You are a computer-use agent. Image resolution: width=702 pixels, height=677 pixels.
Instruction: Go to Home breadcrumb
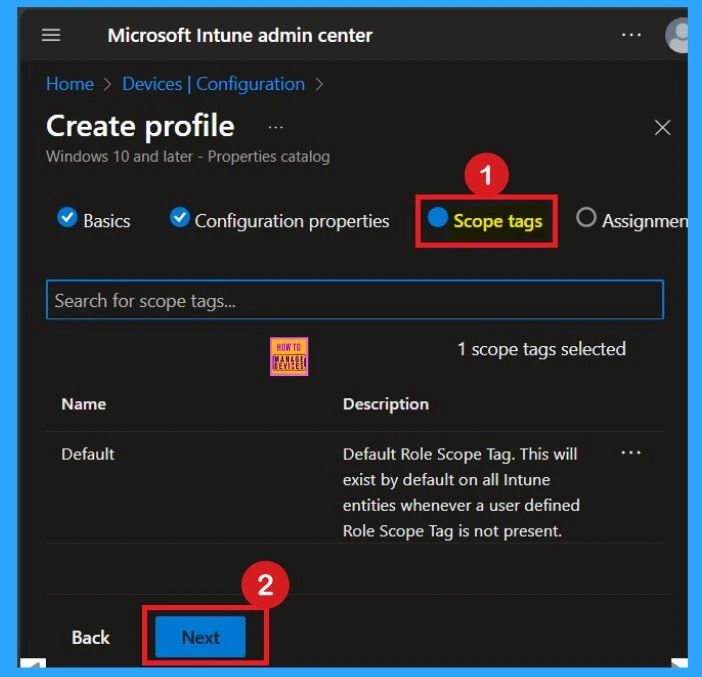pyautogui.click(x=70, y=84)
